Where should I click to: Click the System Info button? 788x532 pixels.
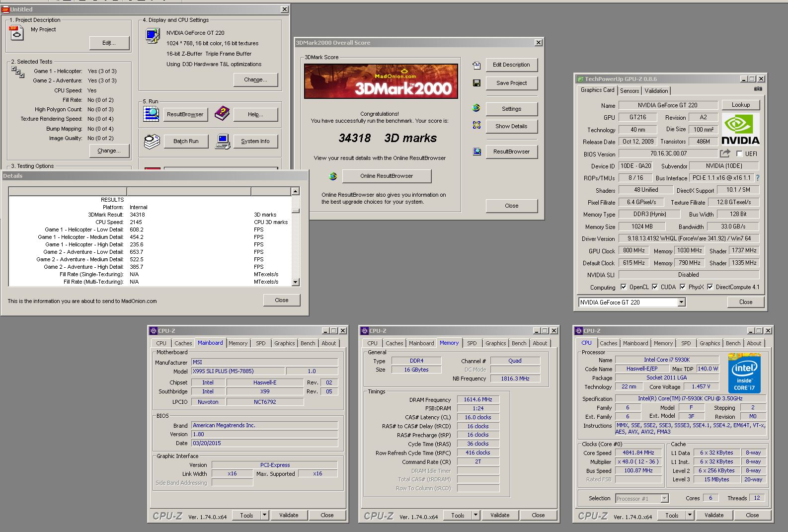pos(255,141)
